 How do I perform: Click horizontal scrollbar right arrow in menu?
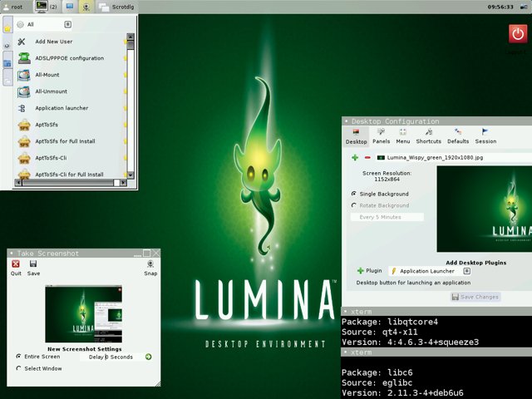coord(123,183)
